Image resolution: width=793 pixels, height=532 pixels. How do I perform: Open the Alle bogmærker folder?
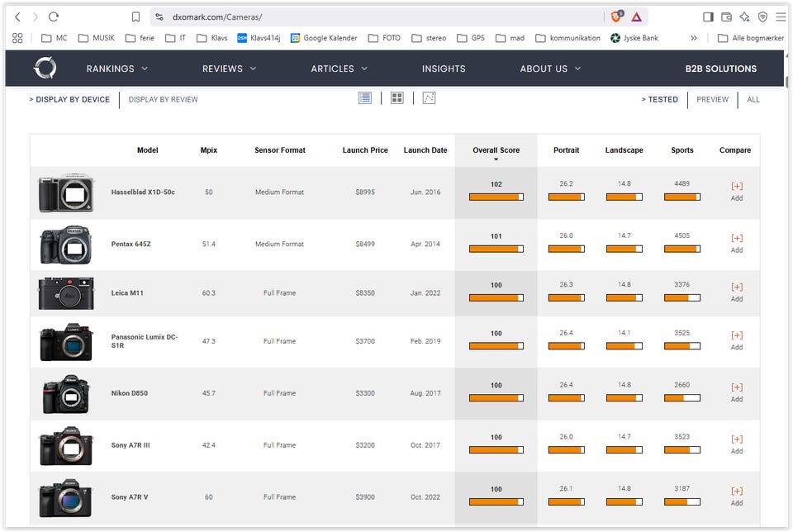point(751,38)
